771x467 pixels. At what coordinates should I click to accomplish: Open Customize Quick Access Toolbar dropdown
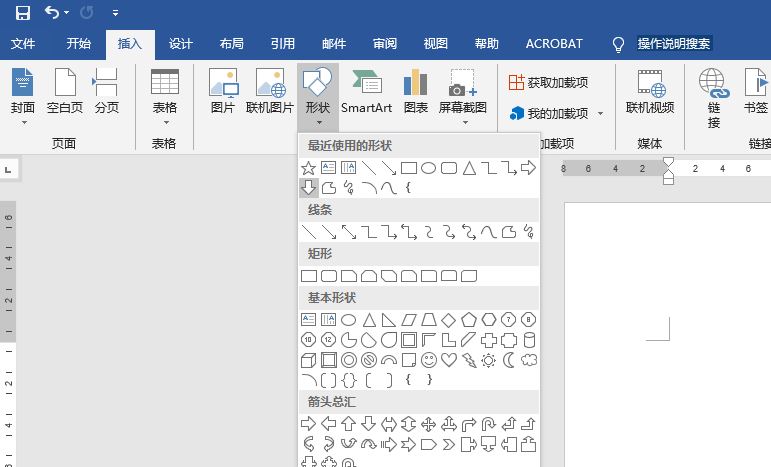pyautogui.click(x=115, y=13)
